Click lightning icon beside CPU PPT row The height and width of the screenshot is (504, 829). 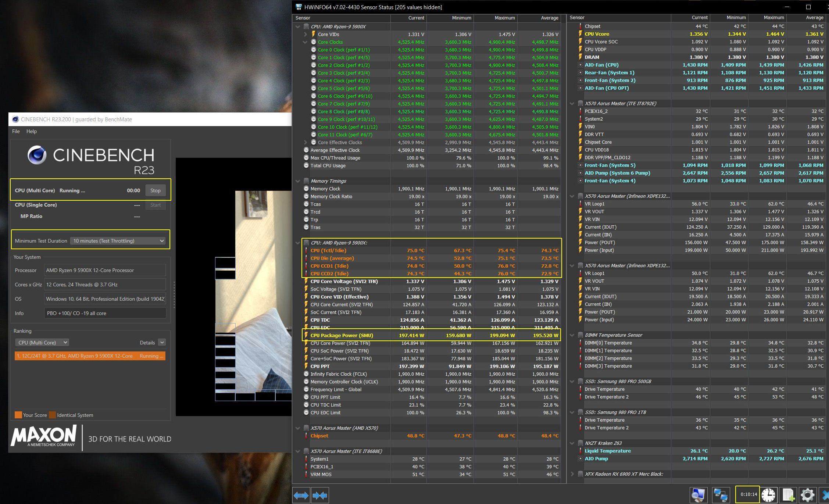click(x=306, y=366)
